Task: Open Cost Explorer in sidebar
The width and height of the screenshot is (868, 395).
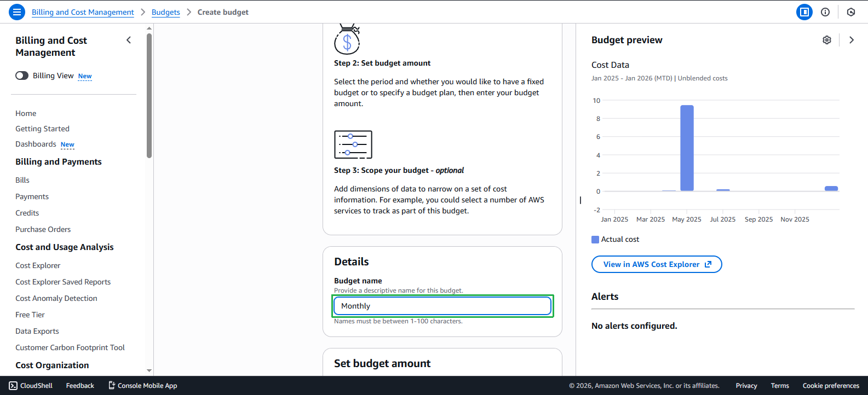Action: click(38, 265)
